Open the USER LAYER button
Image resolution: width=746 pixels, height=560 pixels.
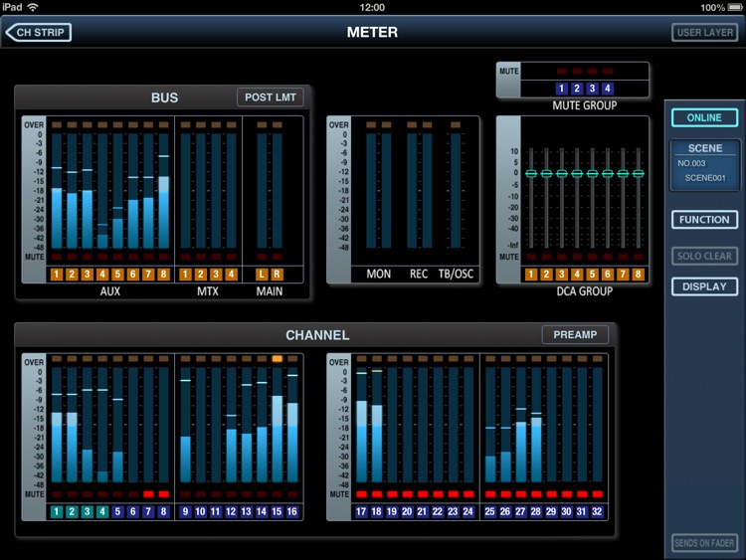click(704, 33)
